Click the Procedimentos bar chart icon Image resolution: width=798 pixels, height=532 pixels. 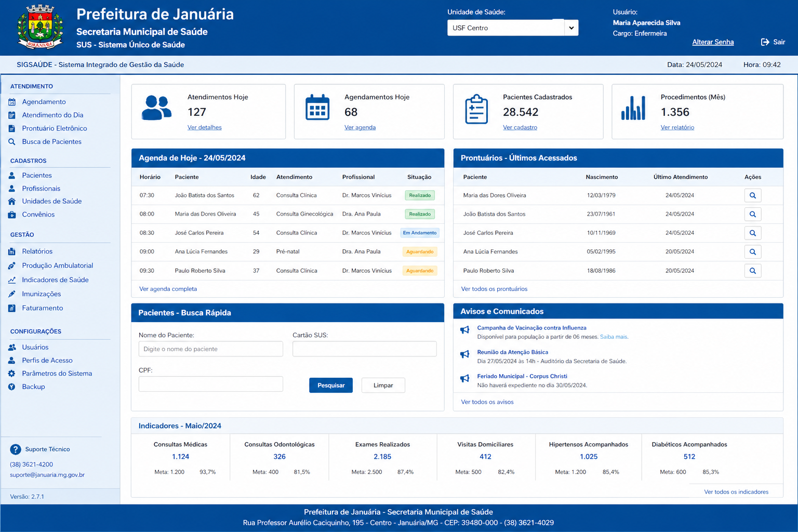[x=633, y=108]
